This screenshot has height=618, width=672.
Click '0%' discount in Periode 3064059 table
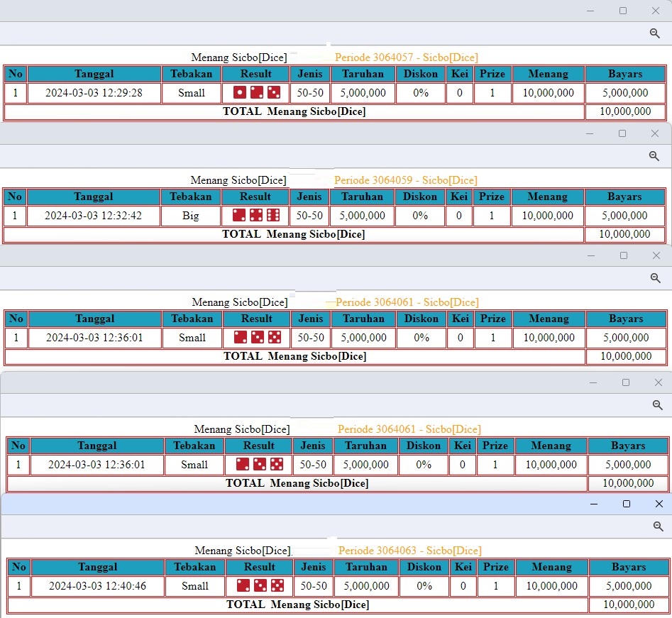(x=420, y=215)
